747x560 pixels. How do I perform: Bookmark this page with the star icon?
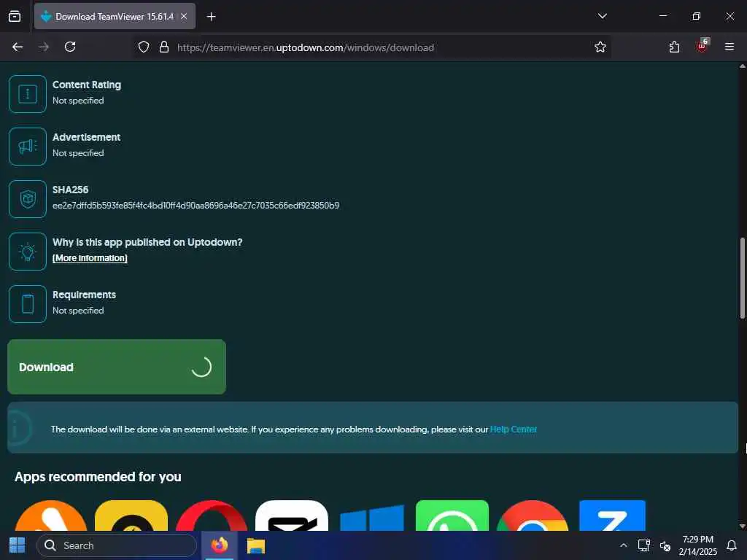coord(600,47)
